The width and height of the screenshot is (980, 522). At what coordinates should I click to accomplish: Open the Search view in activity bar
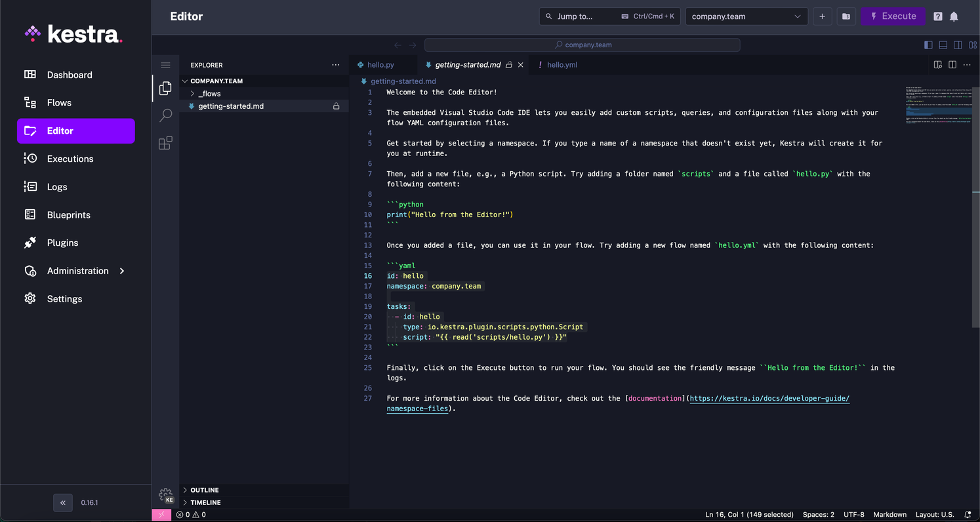coord(165,115)
